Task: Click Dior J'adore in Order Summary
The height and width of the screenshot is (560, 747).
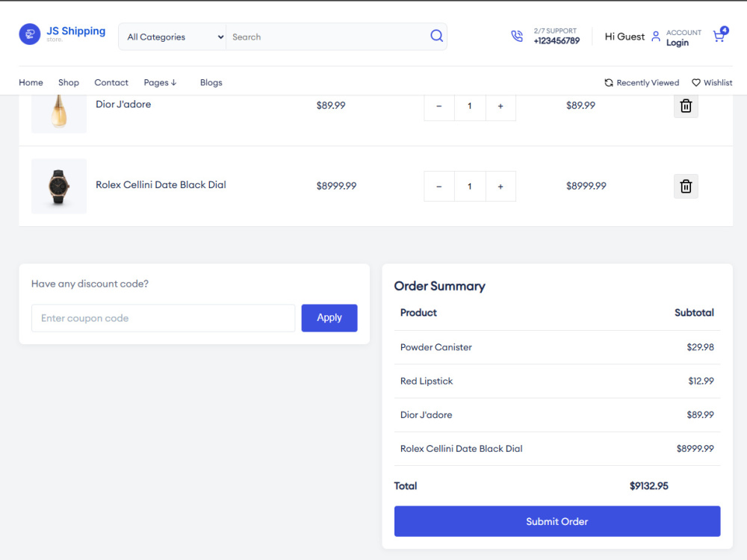Action: (426, 415)
